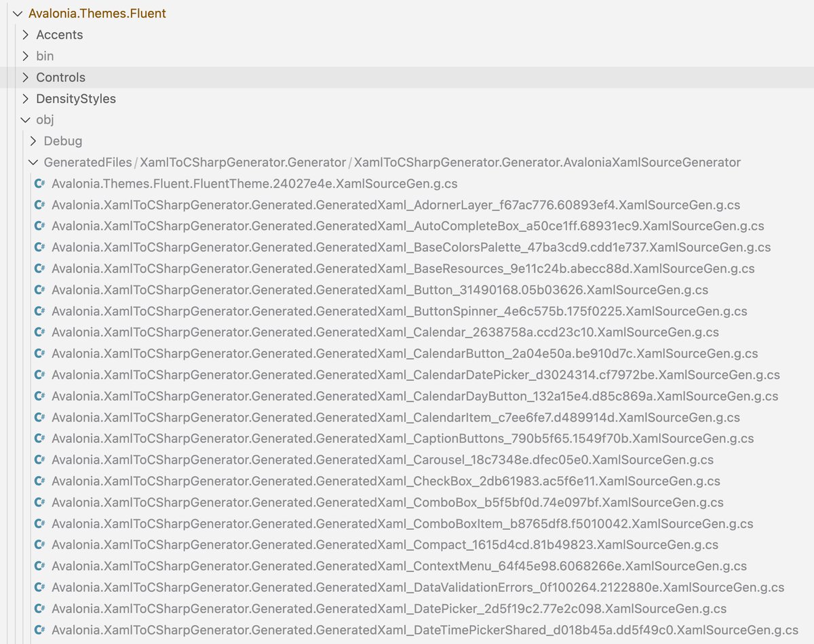This screenshot has height=644, width=814.
Task: Click C# icon of GeneratedXaml_AdornerLayer file
Action: pyautogui.click(x=40, y=205)
